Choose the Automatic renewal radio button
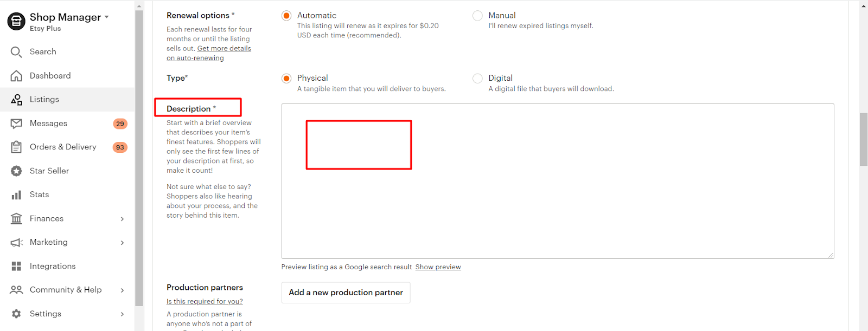This screenshot has width=868, height=331. click(x=286, y=16)
